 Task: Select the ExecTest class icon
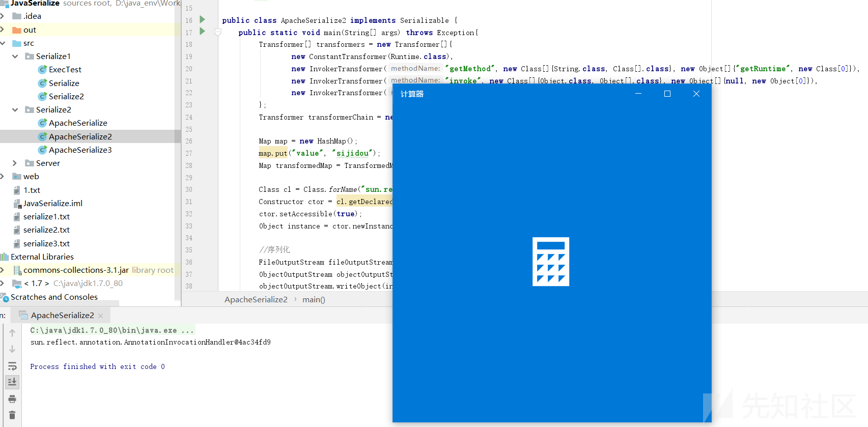43,69
